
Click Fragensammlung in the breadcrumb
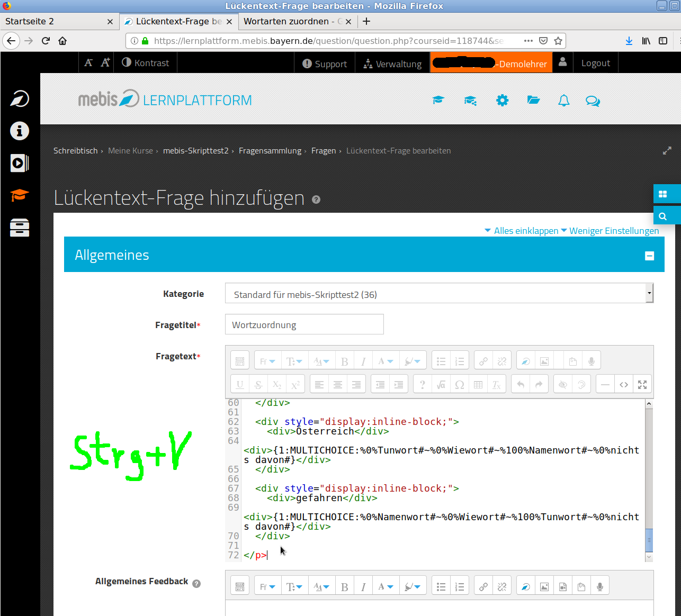[270, 151]
